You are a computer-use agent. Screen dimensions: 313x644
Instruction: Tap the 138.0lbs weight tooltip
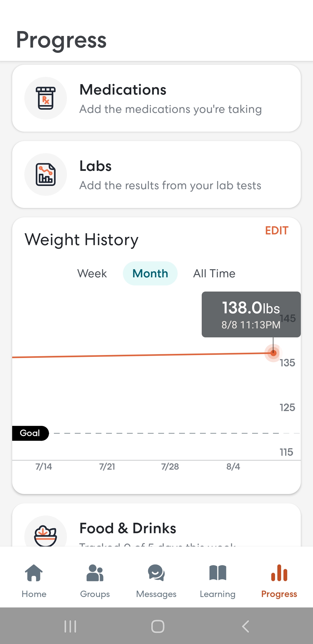click(x=251, y=314)
